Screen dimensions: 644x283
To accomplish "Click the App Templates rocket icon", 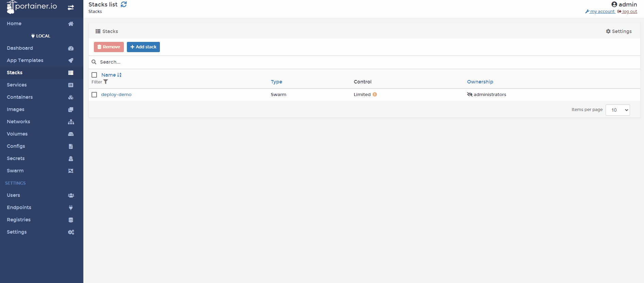I will coord(71,61).
